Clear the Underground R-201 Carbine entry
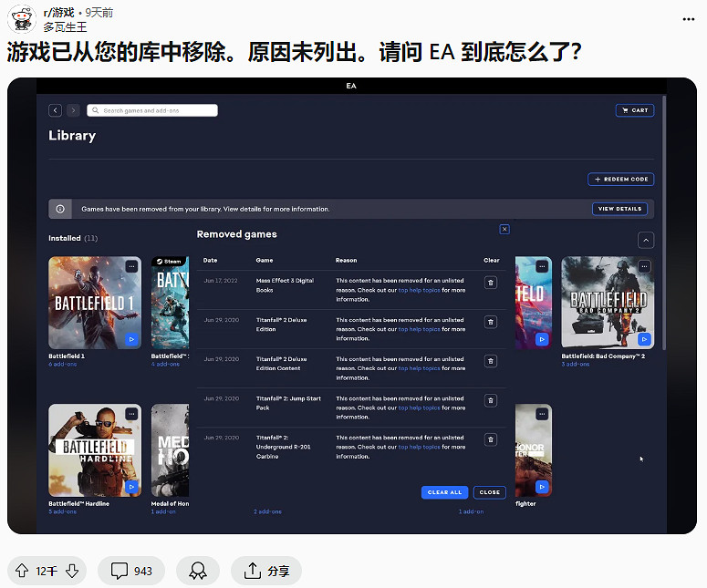 pyautogui.click(x=491, y=439)
